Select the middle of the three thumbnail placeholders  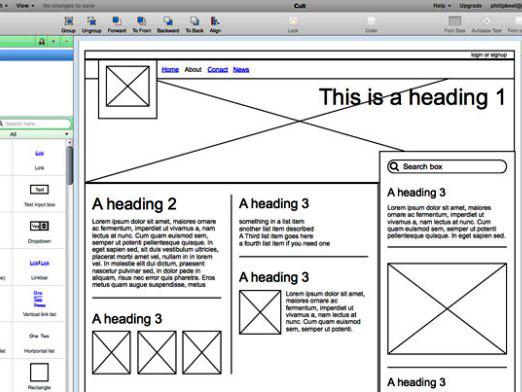pos(157,352)
